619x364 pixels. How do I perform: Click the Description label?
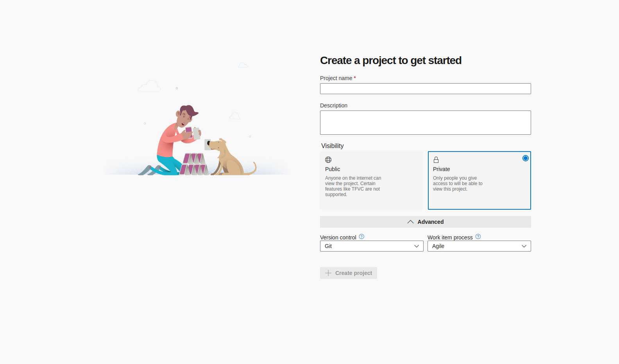click(334, 105)
